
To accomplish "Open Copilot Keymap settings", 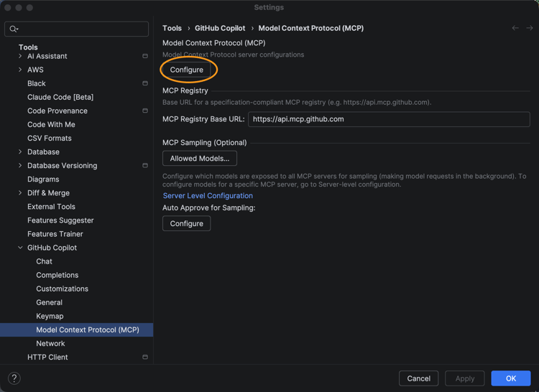I will (50, 316).
